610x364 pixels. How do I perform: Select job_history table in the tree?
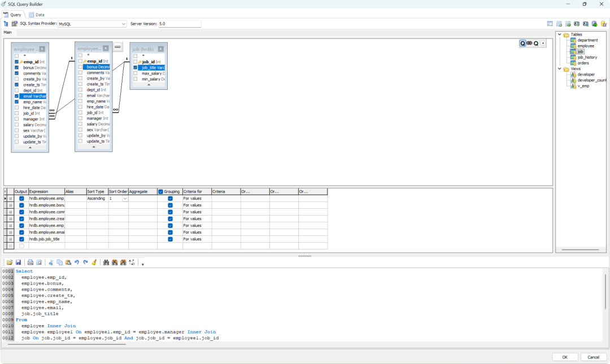coord(587,57)
